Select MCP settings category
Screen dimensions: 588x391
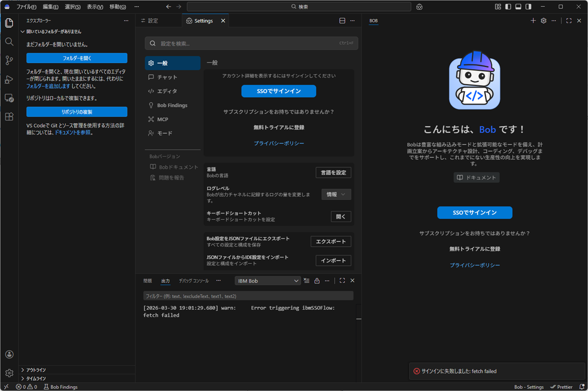coord(172,119)
